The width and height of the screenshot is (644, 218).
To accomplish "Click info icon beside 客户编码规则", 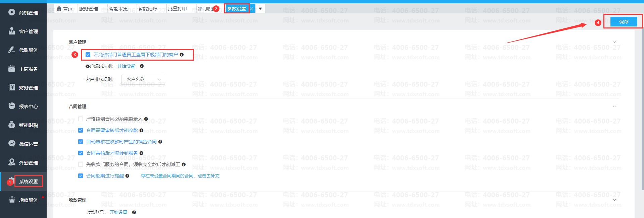I will [x=142, y=66].
